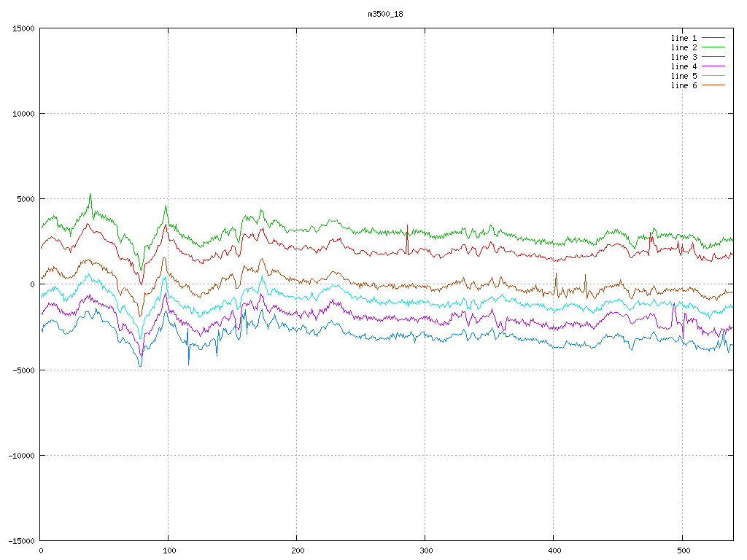This screenshot has width=747, height=560.
Task: Click the y-axis label -15000
Action: 22,540
